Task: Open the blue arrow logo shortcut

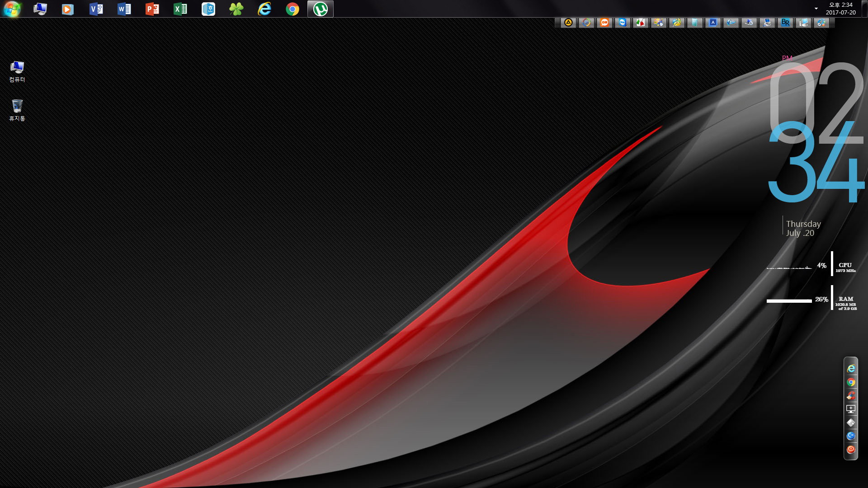Action: tap(731, 23)
